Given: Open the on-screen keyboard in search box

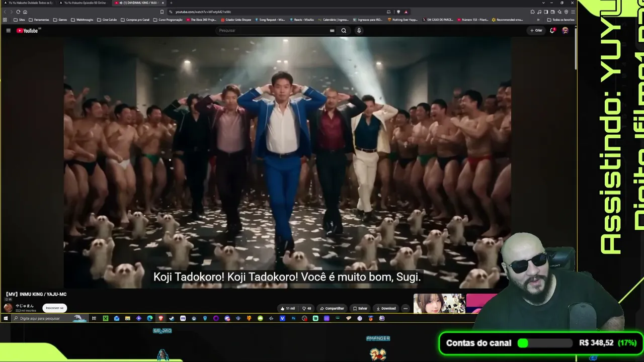Looking at the screenshot, I should (332, 31).
